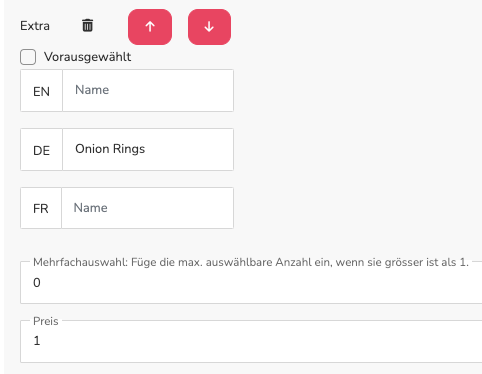Click the FR language prefix label
This screenshot has height=374, width=482.
coord(41,209)
